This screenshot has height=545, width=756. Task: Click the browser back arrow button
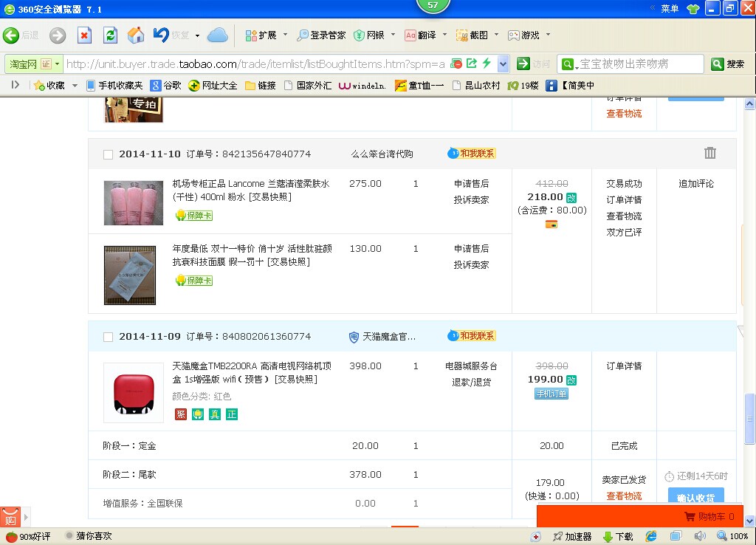11,35
